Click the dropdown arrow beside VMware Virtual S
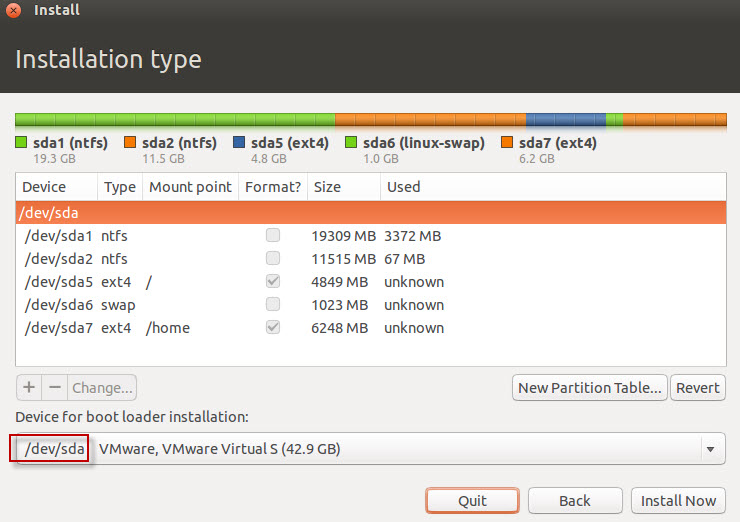This screenshot has width=740, height=522. click(x=710, y=450)
